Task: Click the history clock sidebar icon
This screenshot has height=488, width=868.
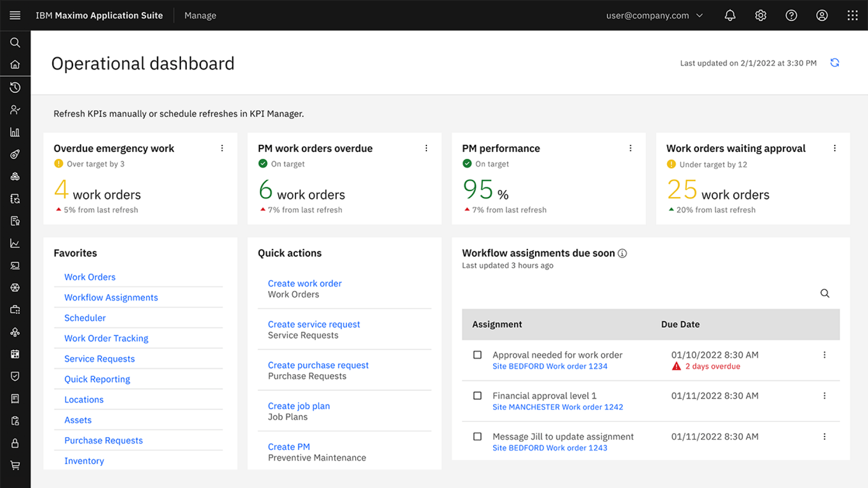Action: click(15, 88)
